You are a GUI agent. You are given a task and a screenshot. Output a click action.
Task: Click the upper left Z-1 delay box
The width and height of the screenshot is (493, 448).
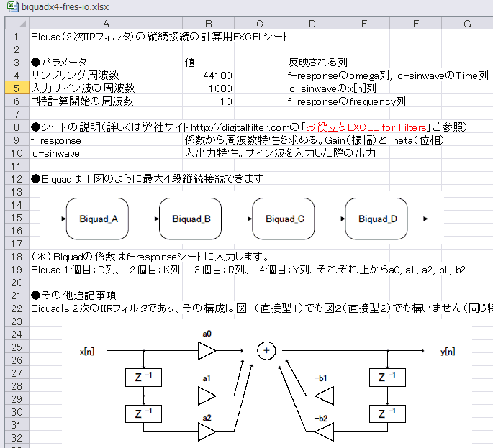click(x=143, y=378)
